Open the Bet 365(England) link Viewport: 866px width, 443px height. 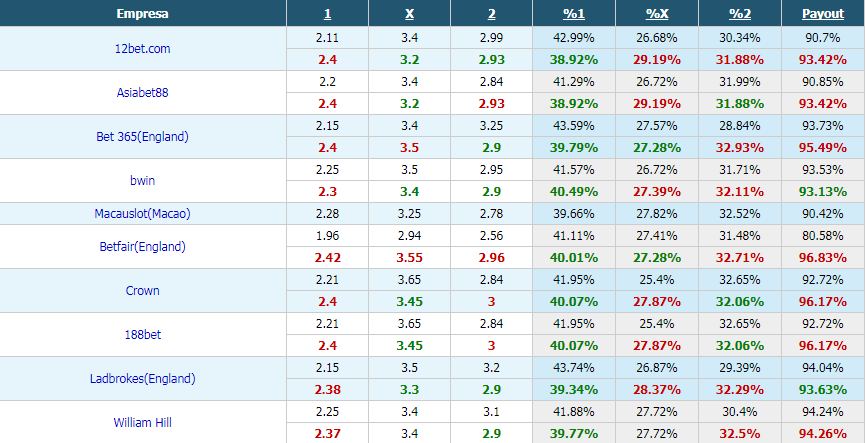[x=142, y=137]
